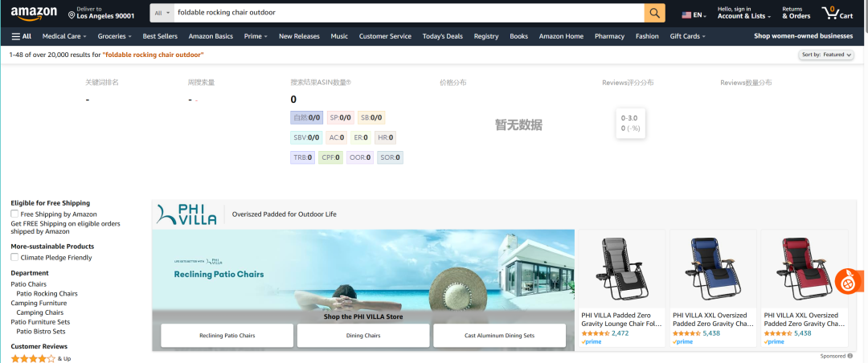Click the search magnifier button

pos(655,13)
